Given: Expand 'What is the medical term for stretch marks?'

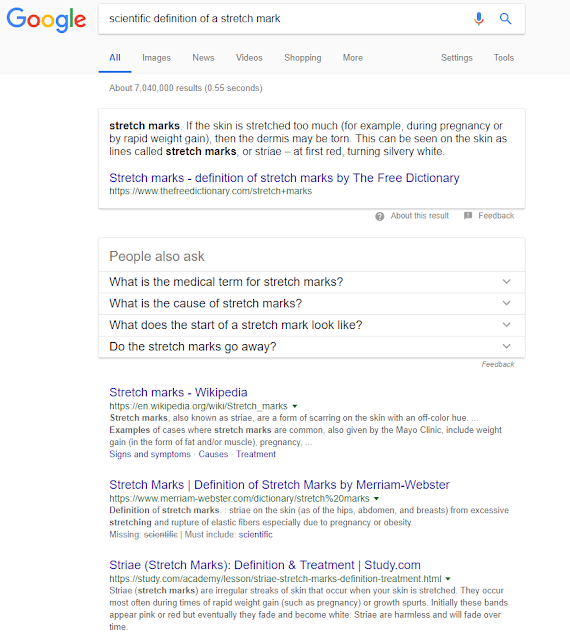Looking at the screenshot, I should pos(312,282).
